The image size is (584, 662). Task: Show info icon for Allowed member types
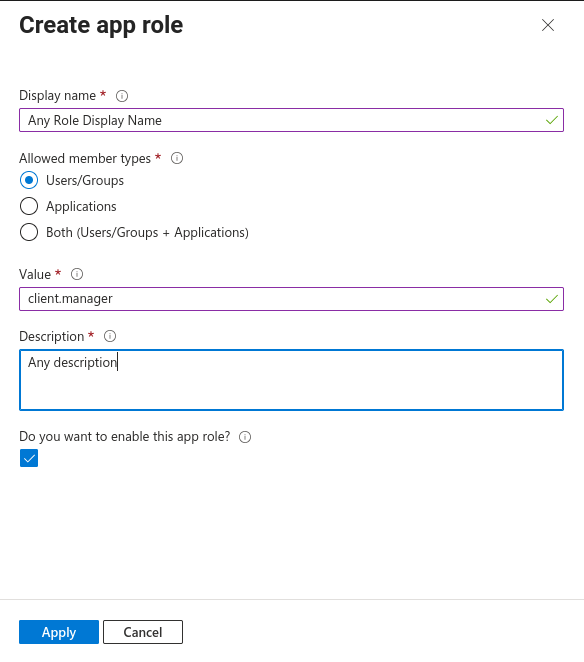(177, 158)
